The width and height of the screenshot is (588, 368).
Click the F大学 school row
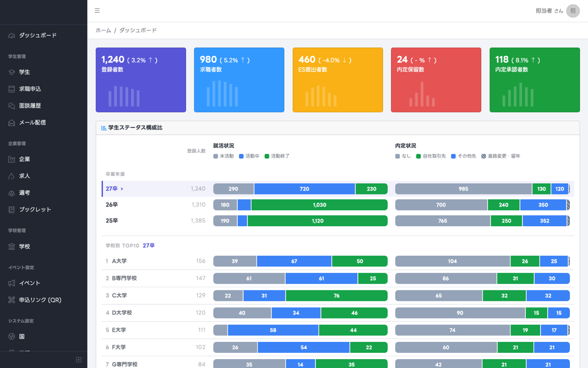click(x=338, y=347)
